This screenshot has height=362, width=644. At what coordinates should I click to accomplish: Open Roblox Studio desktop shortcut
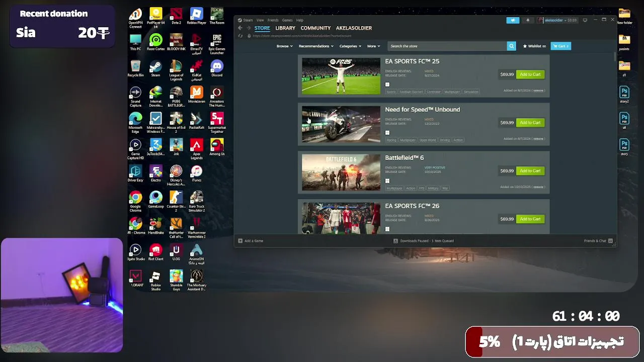(155, 281)
